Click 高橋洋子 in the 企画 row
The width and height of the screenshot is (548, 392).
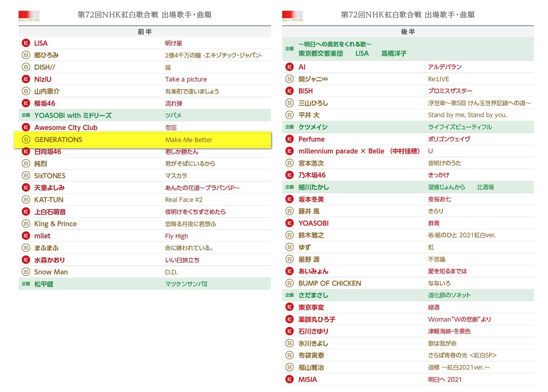(394, 54)
